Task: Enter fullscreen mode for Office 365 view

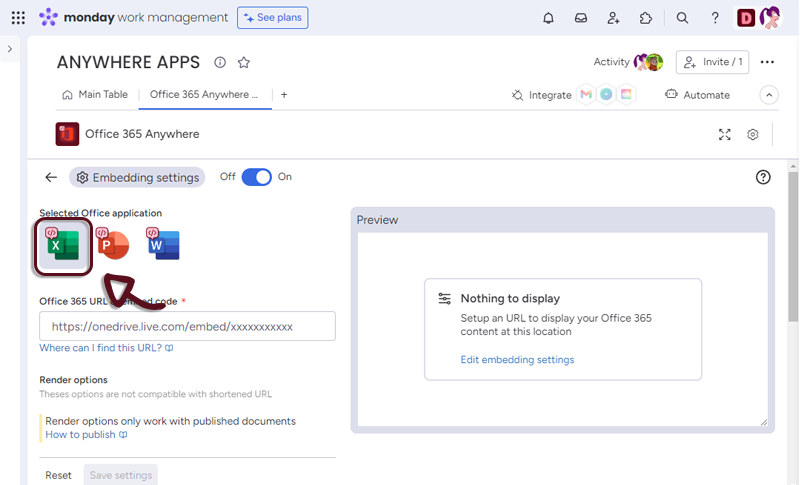Action: [725, 134]
